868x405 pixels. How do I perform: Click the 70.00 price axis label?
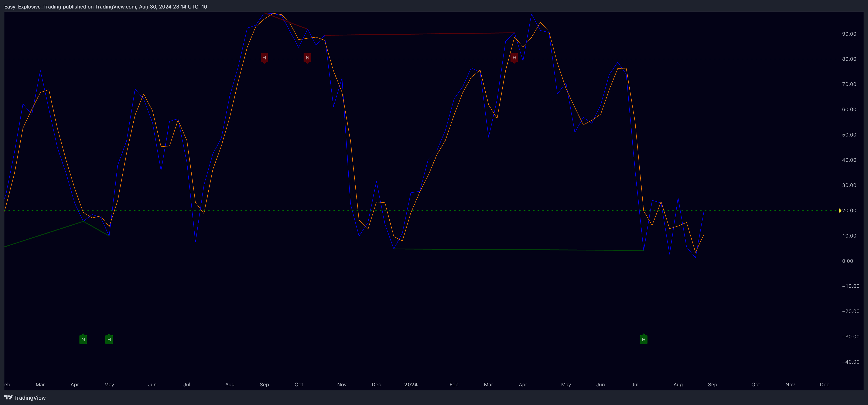tap(849, 84)
